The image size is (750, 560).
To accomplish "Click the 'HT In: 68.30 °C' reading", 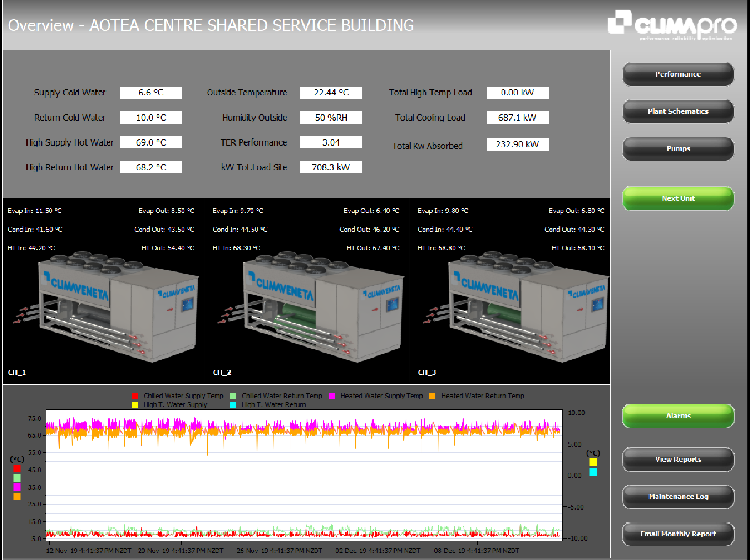I will (x=236, y=248).
